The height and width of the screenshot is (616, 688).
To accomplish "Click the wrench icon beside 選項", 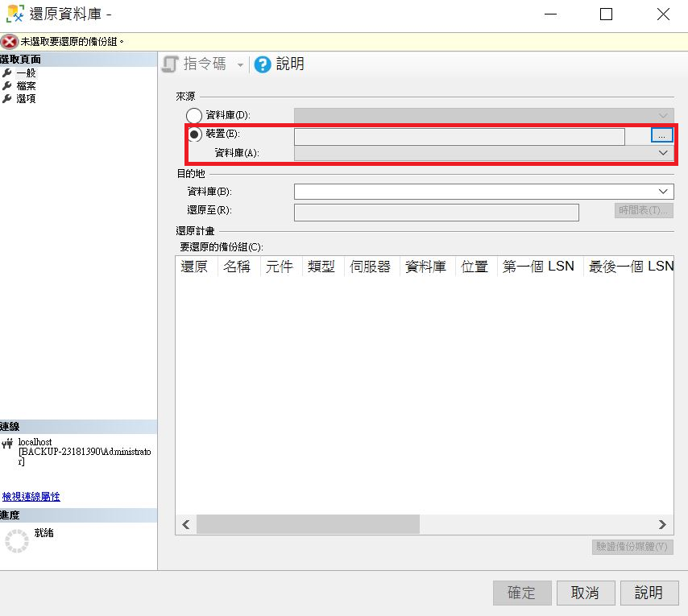I will coord(6,99).
